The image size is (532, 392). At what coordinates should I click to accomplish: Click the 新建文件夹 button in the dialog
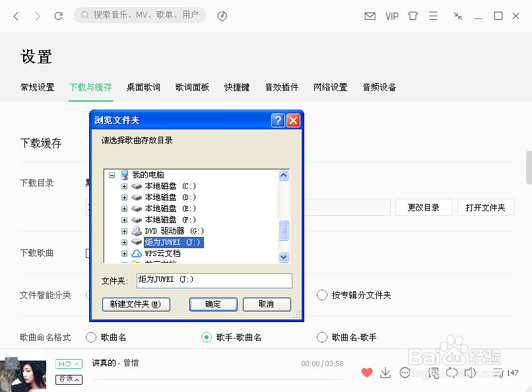coord(136,304)
